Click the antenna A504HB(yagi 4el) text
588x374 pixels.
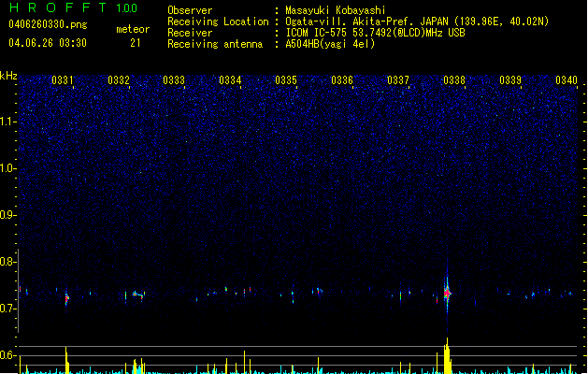click(330, 44)
